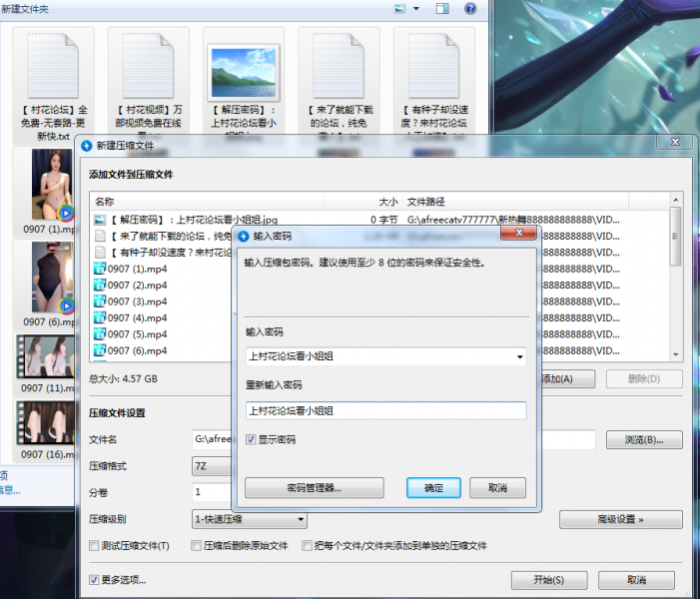Image resolution: width=700 pixels, height=599 pixels.
Task: Open the Explorer change-view icon
Action: (x=399, y=8)
